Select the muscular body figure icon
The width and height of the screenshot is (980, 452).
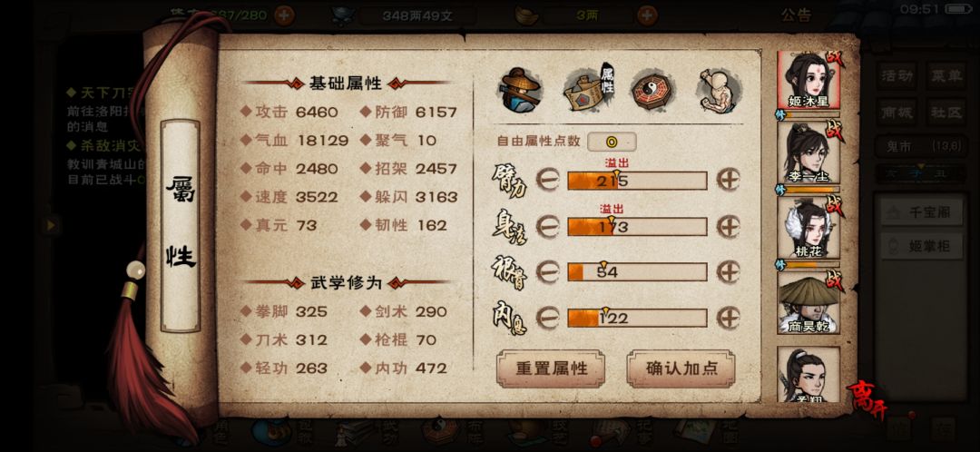coord(719,90)
